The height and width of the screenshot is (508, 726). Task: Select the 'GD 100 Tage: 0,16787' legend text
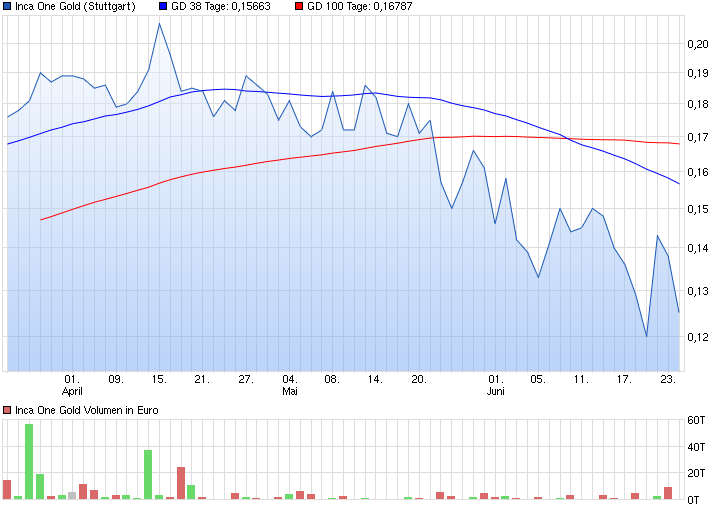tap(359, 6)
